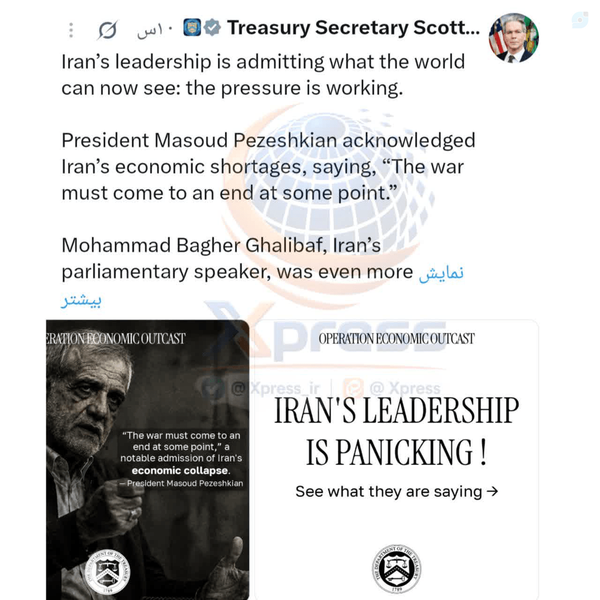600x600 pixels.
Task: Open the three-dot more options menu
Action: pyautogui.click(x=71, y=30)
